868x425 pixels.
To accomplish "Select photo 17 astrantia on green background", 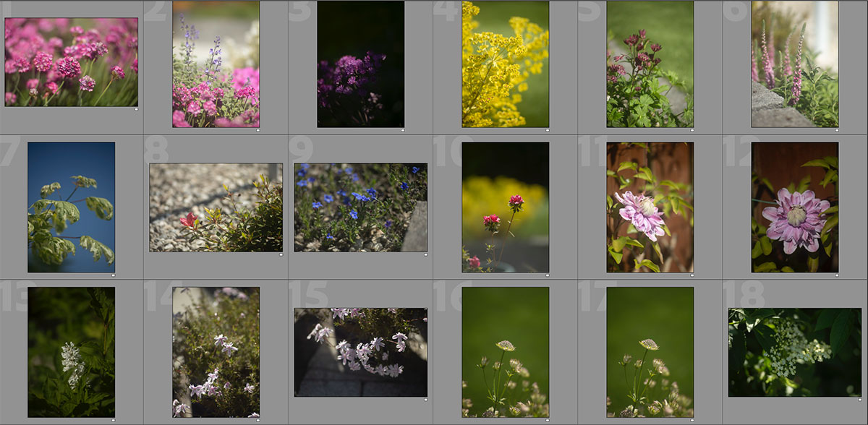I will click(650, 352).
